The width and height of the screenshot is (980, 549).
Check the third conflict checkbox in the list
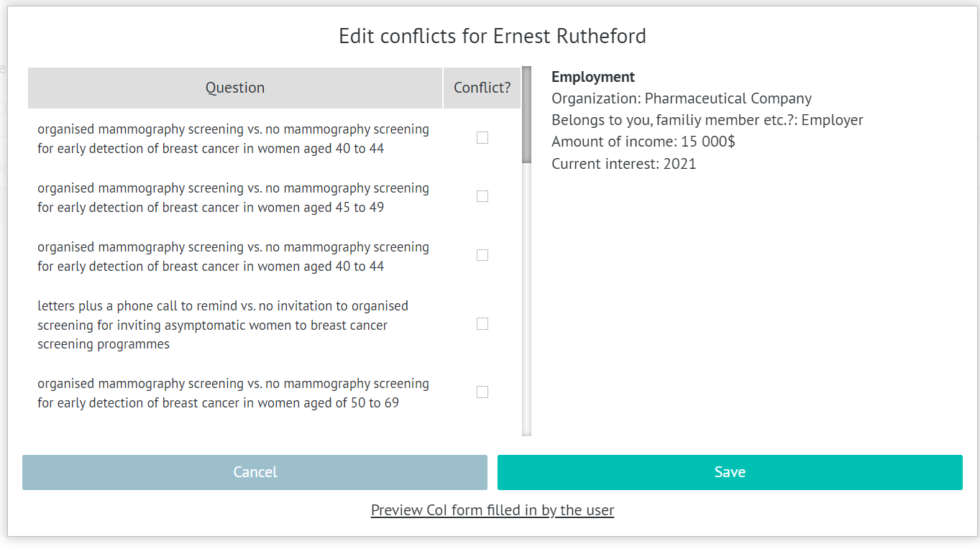pos(482,254)
